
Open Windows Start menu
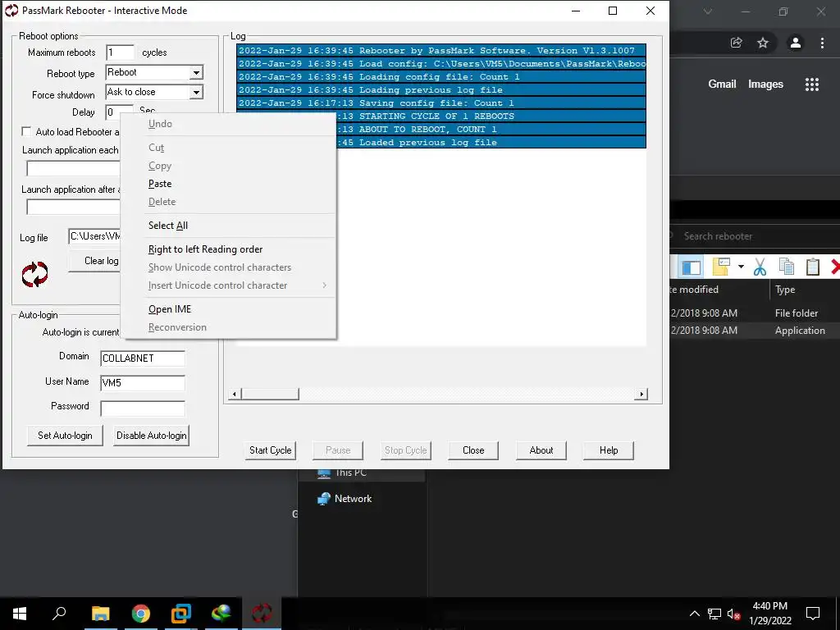pyautogui.click(x=20, y=614)
